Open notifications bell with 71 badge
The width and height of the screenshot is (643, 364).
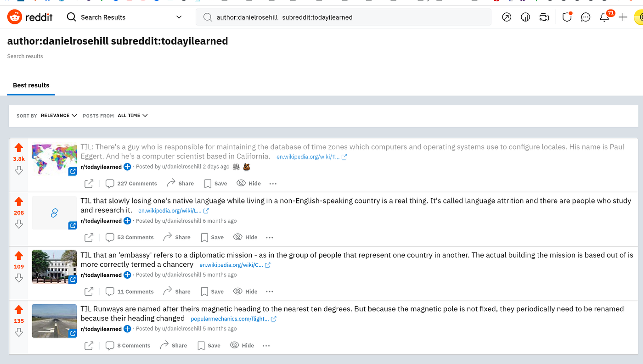point(604,17)
